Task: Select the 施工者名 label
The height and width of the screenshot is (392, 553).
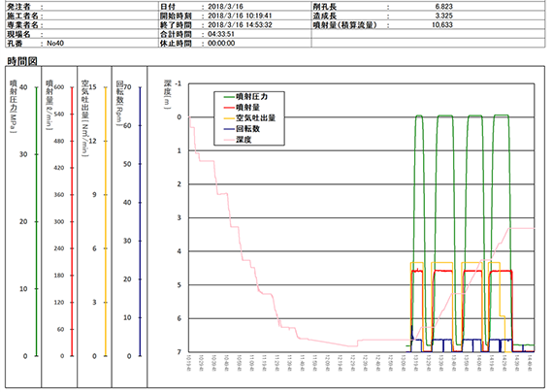Action: (22, 16)
